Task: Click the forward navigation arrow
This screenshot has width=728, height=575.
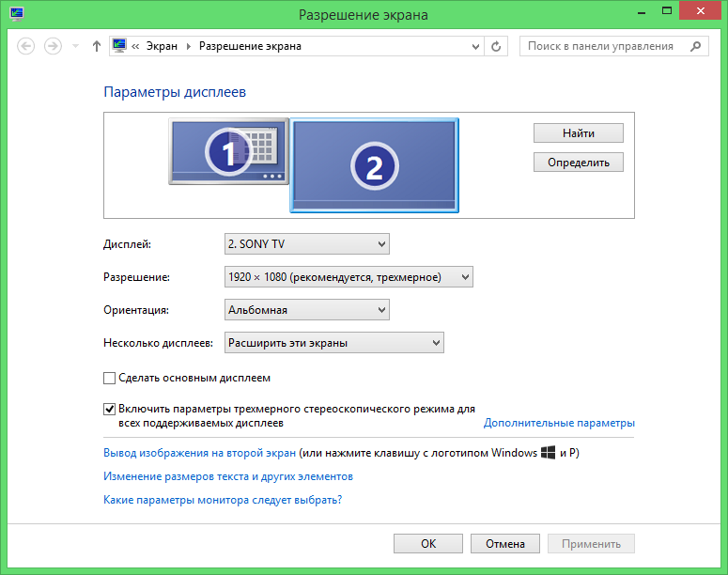Action: pyautogui.click(x=53, y=46)
